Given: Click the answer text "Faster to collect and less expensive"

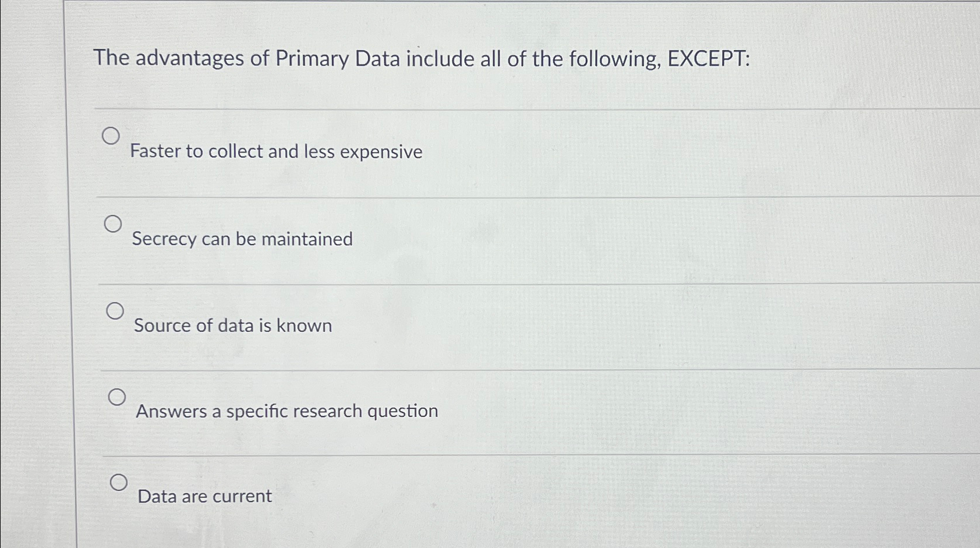Looking at the screenshot, I should (x=277, y=151).
